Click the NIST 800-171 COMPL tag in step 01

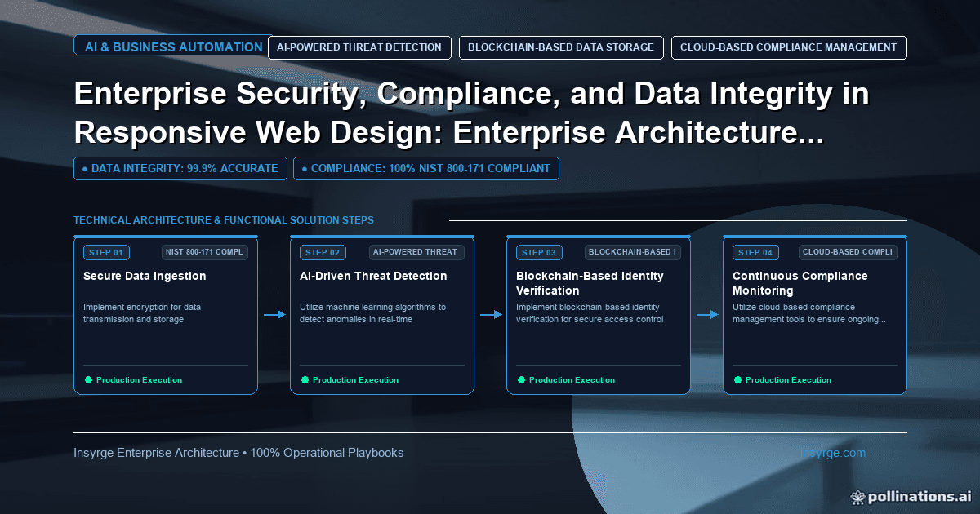point(205,252)
